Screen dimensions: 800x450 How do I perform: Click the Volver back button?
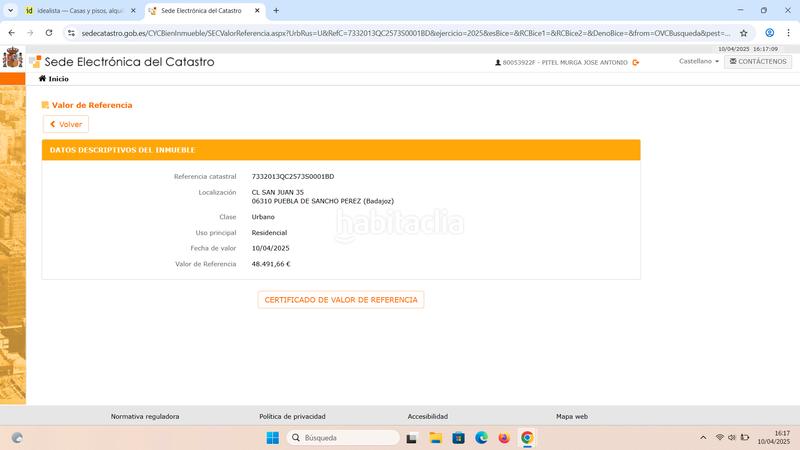coord(66,124)
